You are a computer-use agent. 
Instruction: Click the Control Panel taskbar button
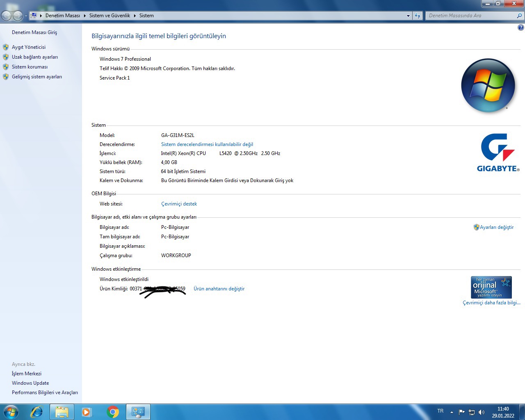(138, 412)
